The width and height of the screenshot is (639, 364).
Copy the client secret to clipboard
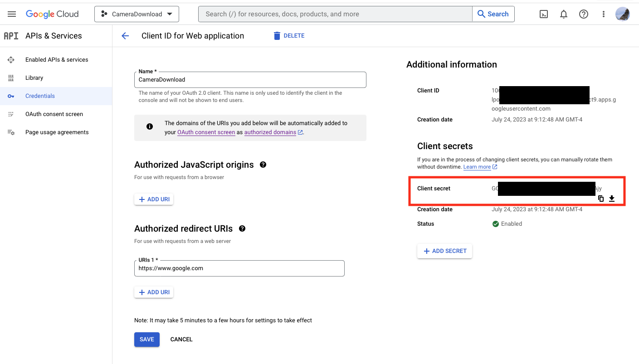601,199
